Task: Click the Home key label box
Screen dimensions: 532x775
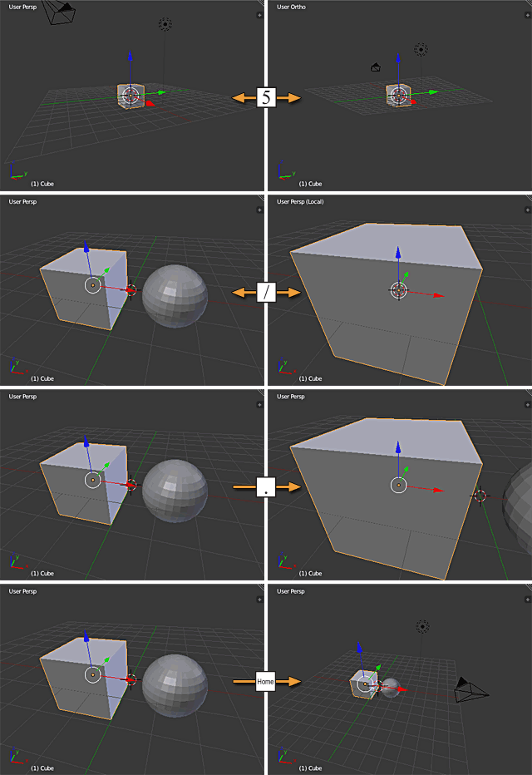Action: pos(266,682)
